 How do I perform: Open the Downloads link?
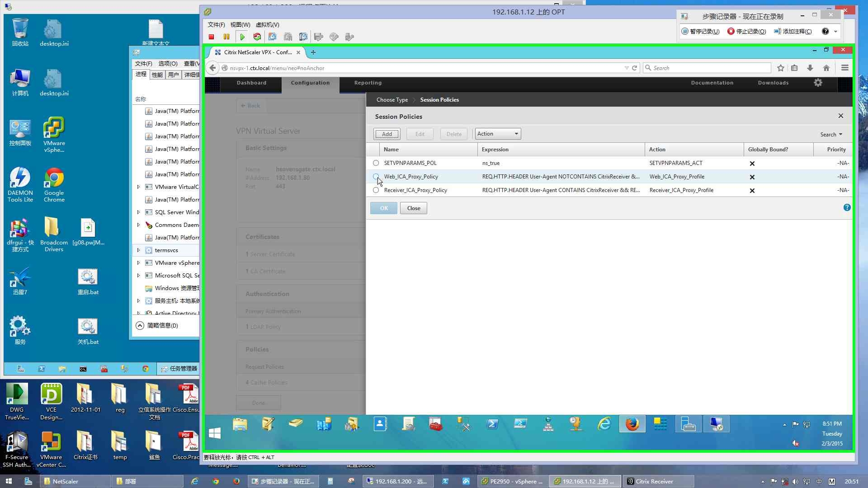coord(773,83)
